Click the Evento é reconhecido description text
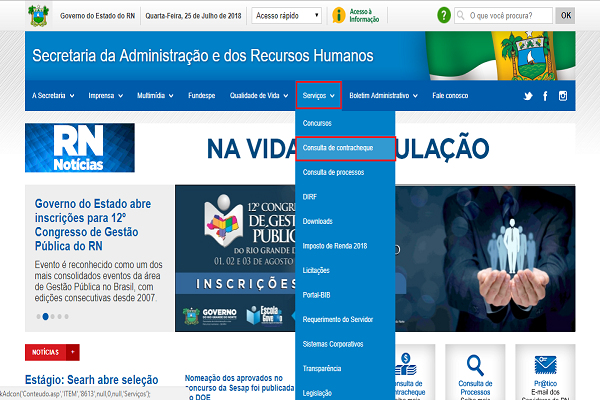The width and height of the screenshot is (600, 400). tap(98, 281)
